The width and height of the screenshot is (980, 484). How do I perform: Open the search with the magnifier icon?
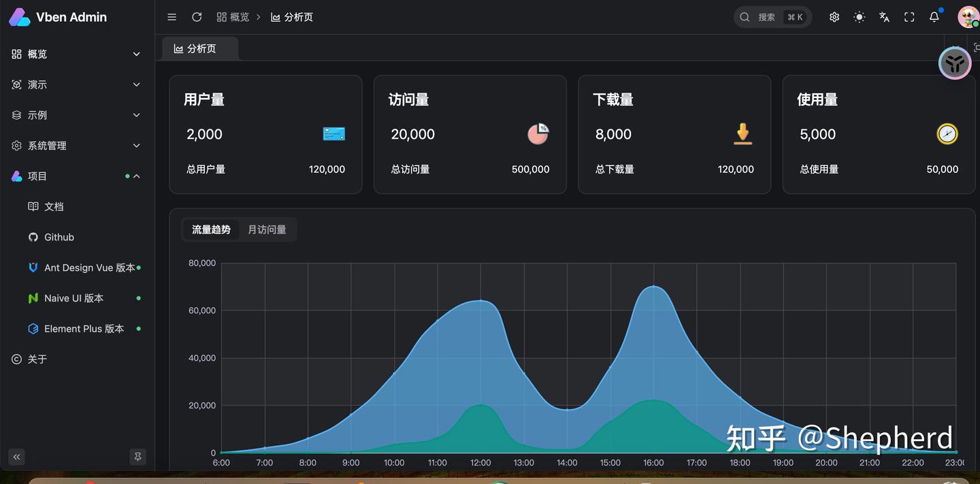pos(744,16)
